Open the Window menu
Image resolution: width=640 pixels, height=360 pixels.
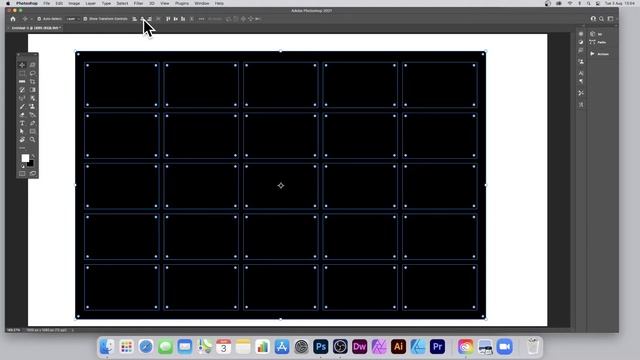coord(202,3)
